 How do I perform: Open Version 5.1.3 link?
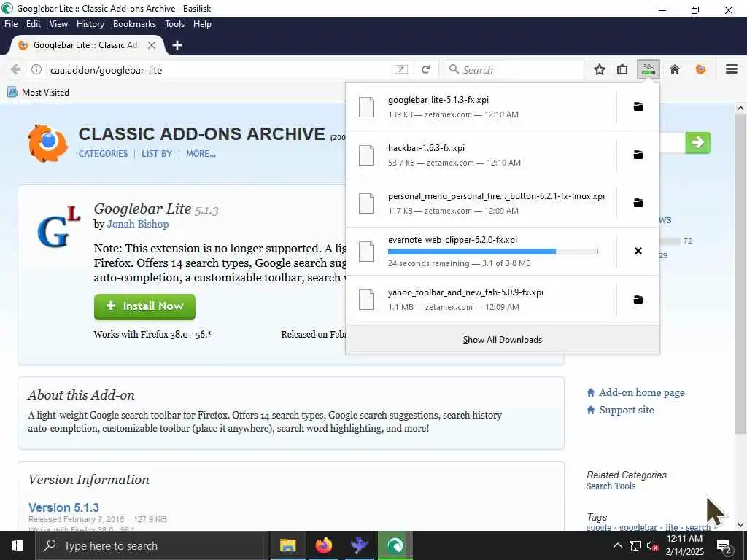tap(63, 507)
